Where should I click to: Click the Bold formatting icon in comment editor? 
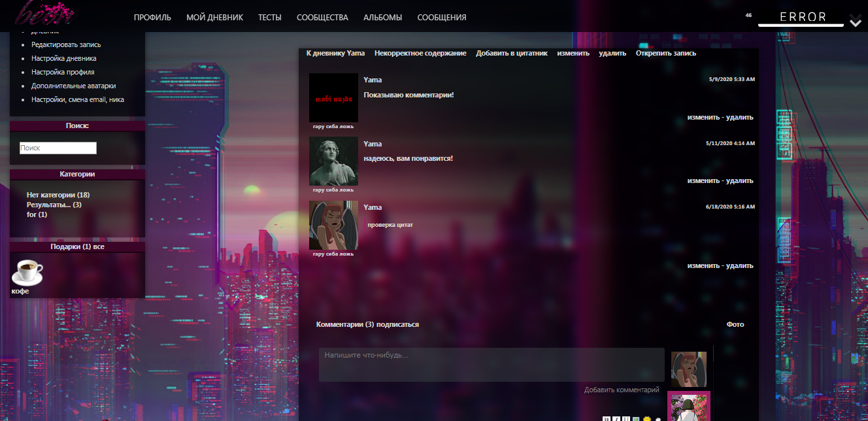tap(606, 418)
